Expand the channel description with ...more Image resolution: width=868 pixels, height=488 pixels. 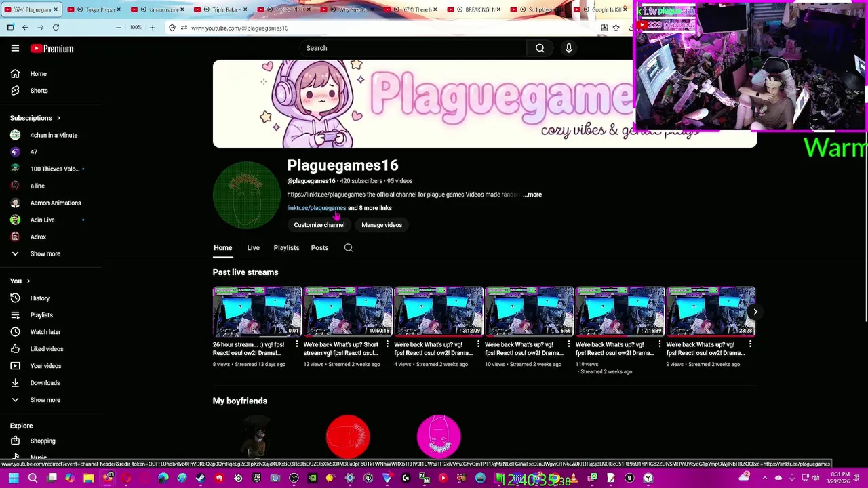[532, 195]
